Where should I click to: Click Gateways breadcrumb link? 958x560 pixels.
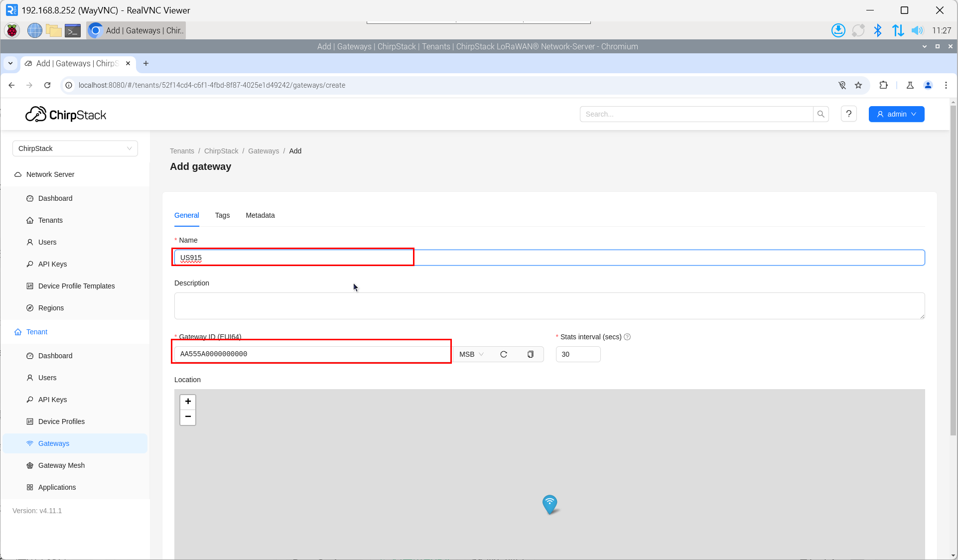264,151
